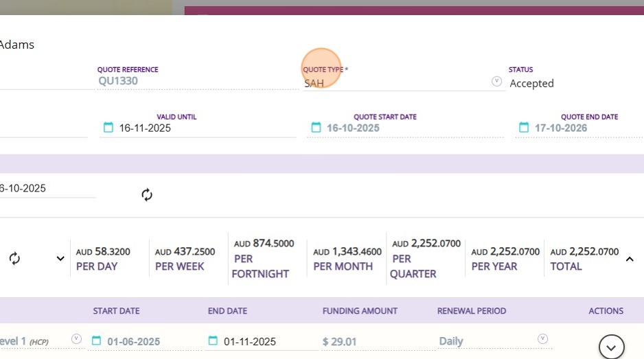644x359 pixels.
Task: Expand the dropdown chevron left of PER DAY
Action: pyautogui.click(x=60, y=258)
